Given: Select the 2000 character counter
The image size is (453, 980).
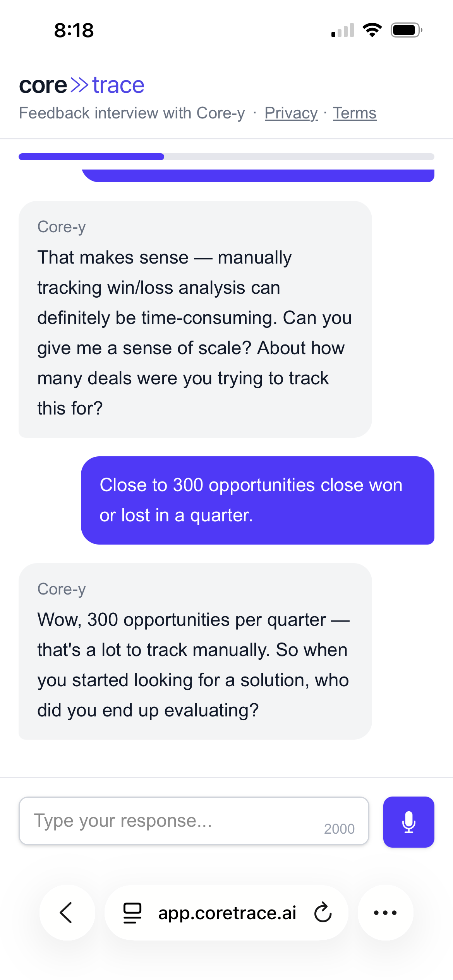Looking at the screenshot, I should (340, 829).
